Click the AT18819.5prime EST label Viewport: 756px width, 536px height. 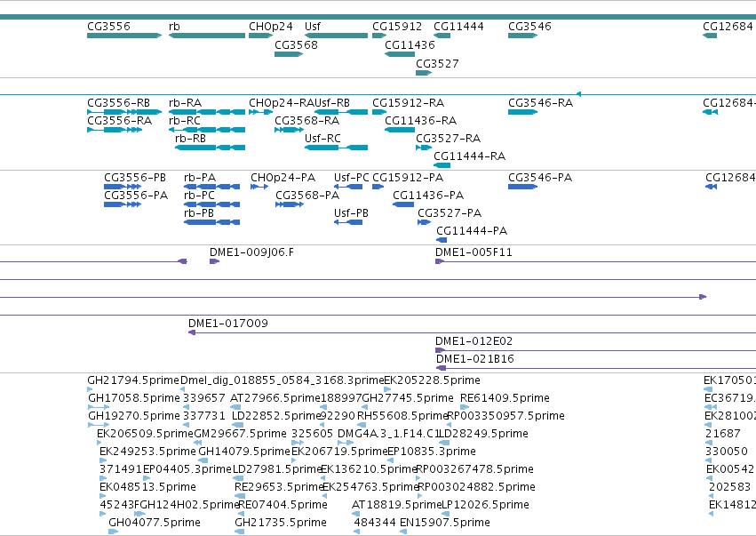tap(397, 505)
